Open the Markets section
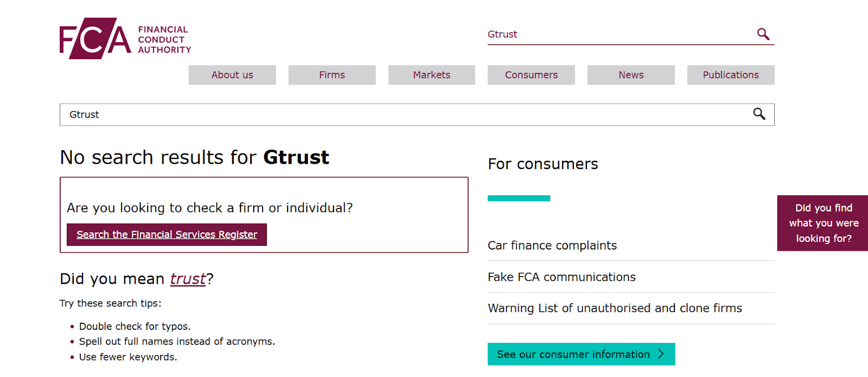Screen dimensions: 868x377 (x=431, y=75)
